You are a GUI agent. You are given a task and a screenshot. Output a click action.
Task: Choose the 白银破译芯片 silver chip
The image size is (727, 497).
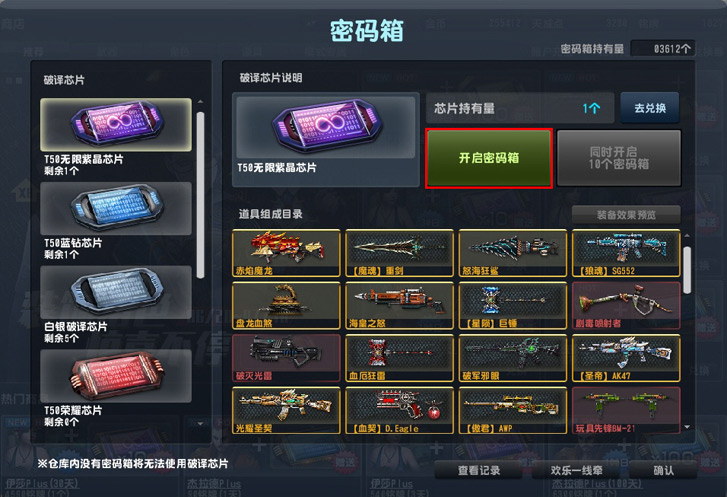(x=116, y=292)
